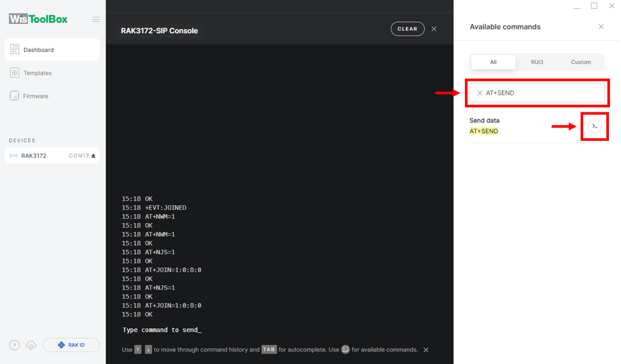Image resolution: width=621 pixels, height=364 pixels.
Task: Click the highlighted AT+SEND command text
Action: (483, 131)
